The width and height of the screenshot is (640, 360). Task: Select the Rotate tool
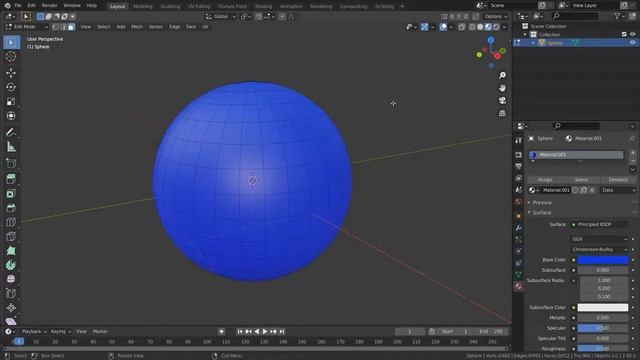(11, 87)
